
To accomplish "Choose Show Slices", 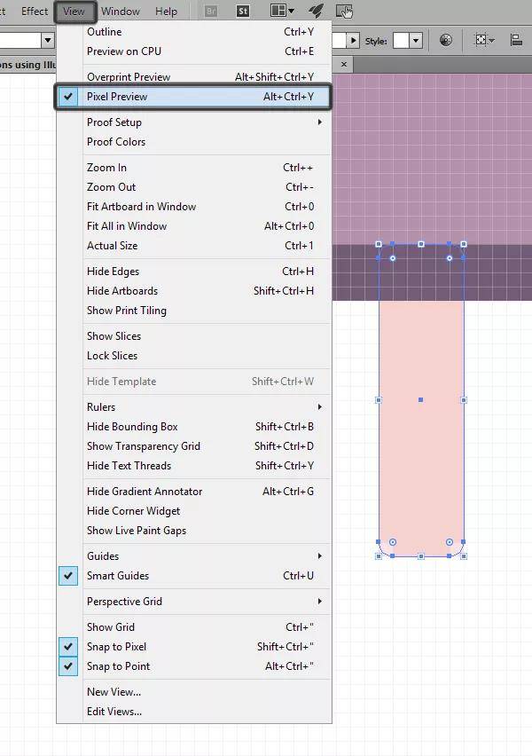I will pos(192,336).
